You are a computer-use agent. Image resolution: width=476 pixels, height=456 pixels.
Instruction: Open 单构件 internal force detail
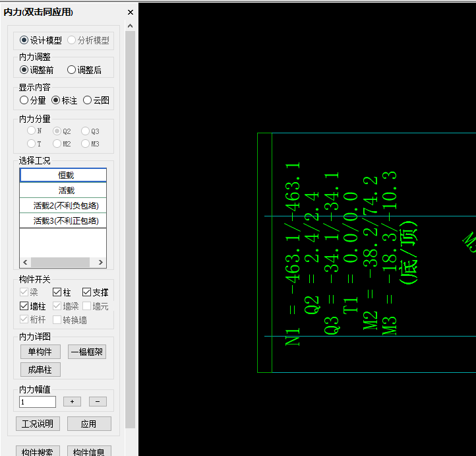[x=40, y=352]
